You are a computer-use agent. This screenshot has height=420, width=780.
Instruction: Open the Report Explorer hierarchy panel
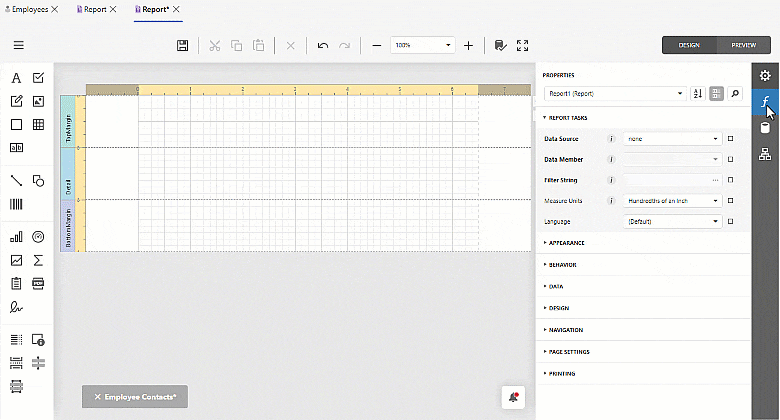[765, 154]
